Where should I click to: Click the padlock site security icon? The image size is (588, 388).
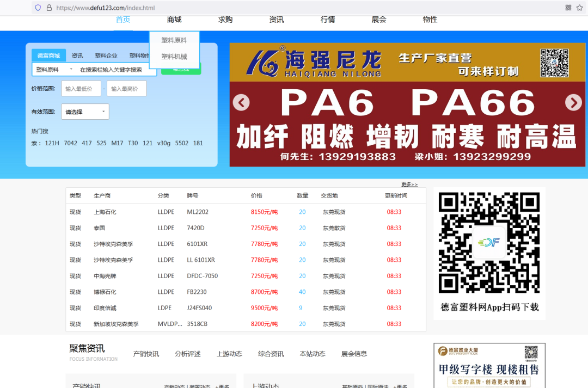click(49, 8)
